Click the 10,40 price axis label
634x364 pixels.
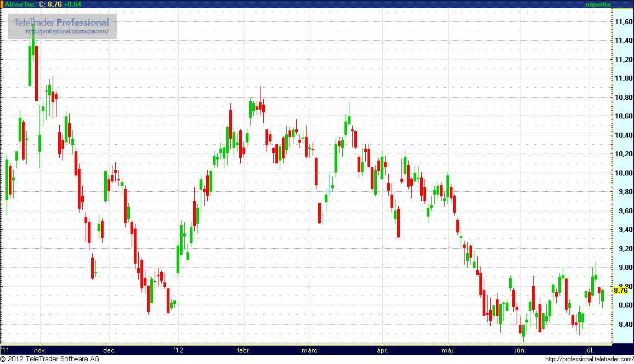tap(624, 135)
